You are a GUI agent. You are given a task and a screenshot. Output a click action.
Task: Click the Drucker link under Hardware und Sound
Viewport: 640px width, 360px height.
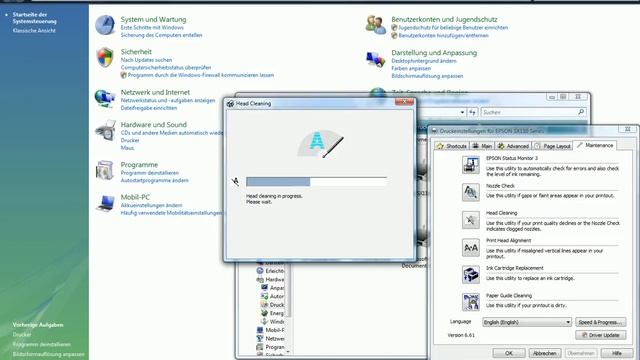[x=130, y=140]
